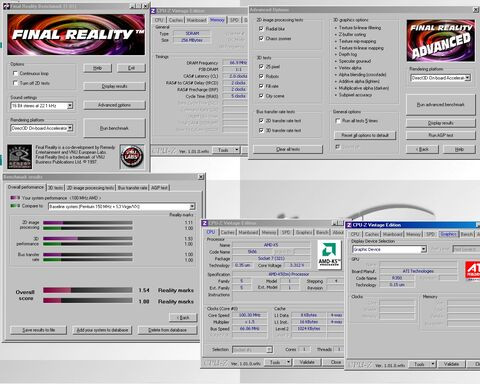The image size is (480, 384).
Task: Open the 3D tests results tab
Action: point(55,188)
